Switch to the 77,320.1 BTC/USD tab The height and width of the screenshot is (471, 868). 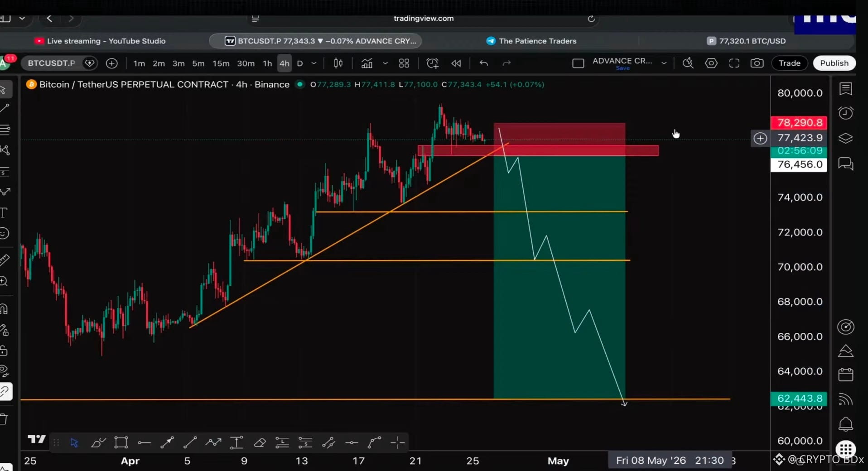[x=747, y=41]
